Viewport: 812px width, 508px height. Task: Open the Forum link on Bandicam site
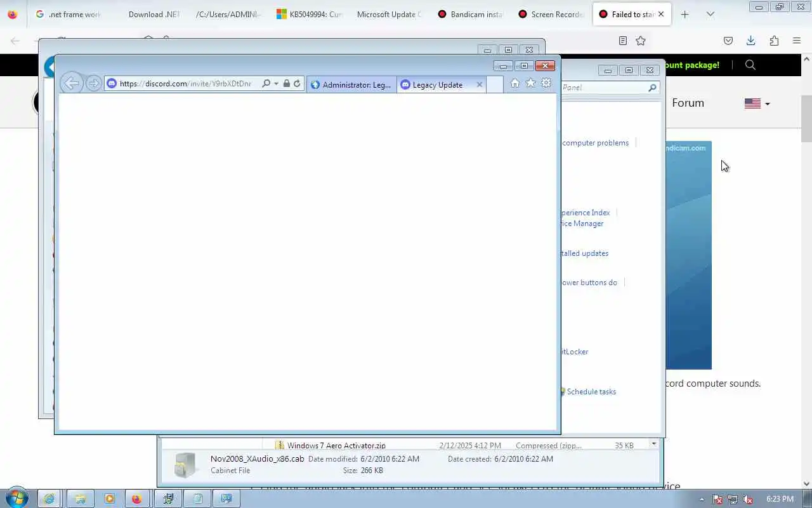(688, 103)
